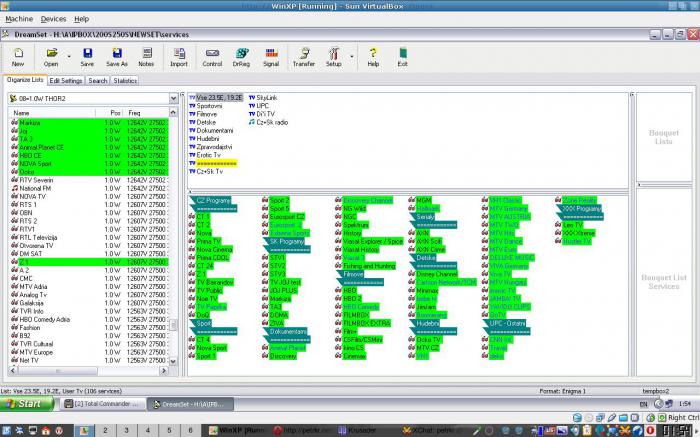Select the CZ Programy marker entry

[213, 200]
